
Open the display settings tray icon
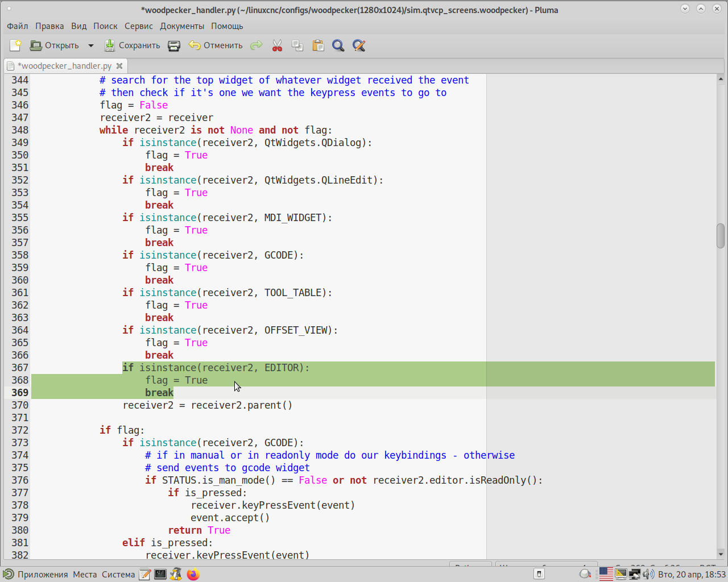pyautogui.click(x=621, y=574)
